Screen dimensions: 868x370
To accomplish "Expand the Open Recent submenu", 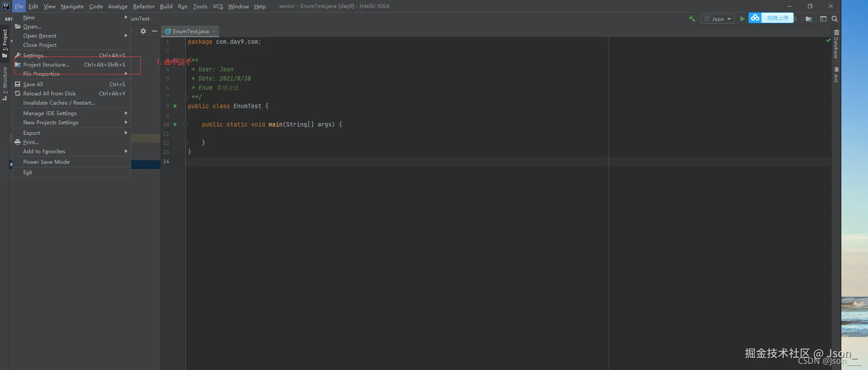I will tap(39, 36).
